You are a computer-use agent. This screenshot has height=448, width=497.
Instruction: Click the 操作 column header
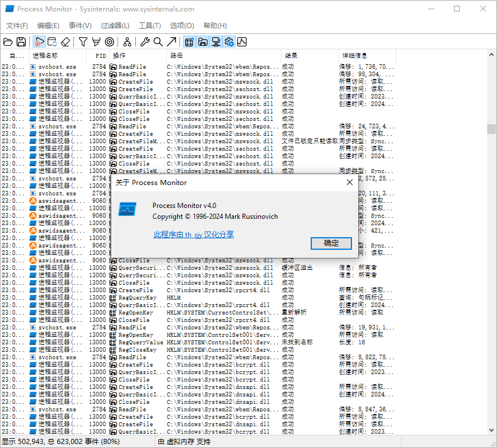138,56
